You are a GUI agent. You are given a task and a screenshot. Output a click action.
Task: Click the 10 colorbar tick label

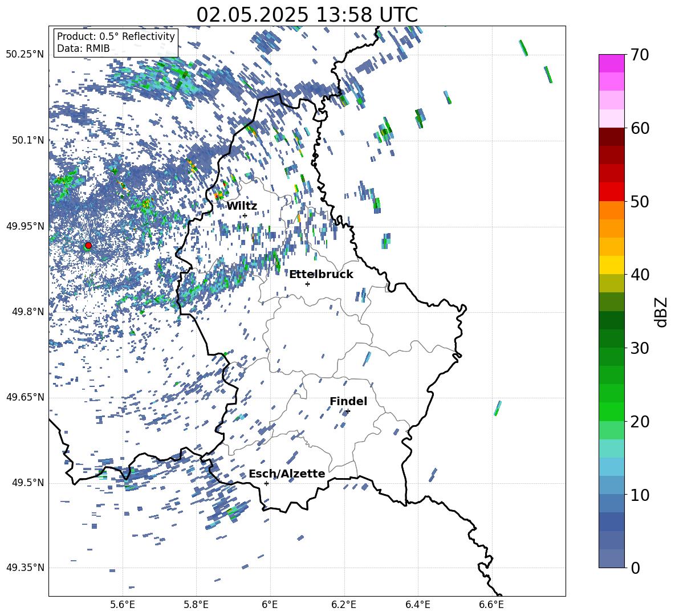pyautogui.click(x=640, y=495)
